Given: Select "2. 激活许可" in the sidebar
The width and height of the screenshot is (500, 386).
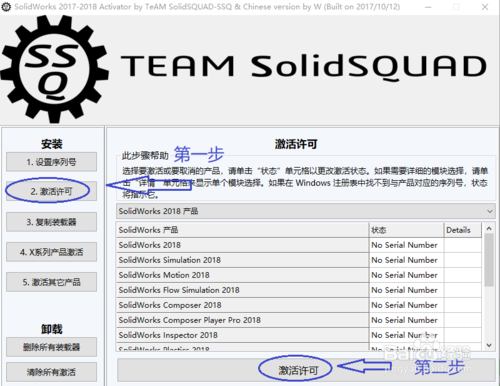Looking at the screenshot, I should (51, 191).
